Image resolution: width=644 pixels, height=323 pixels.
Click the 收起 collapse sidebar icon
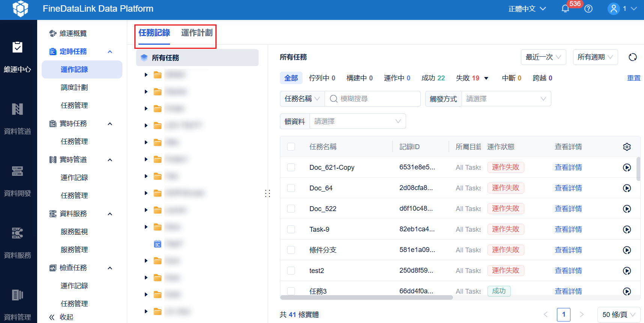(x=52, y=317)
